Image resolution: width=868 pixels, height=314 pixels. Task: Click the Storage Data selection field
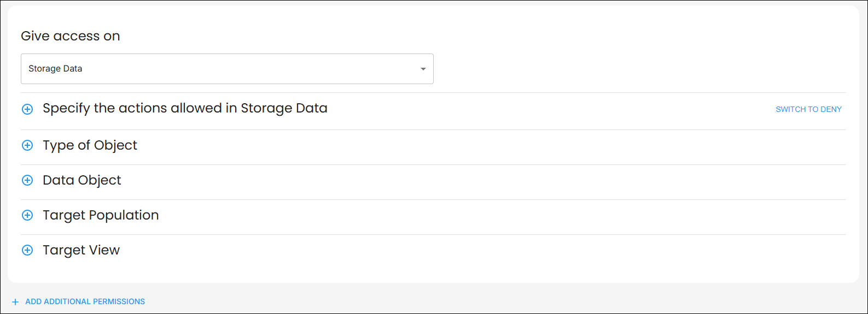[219, 69]
